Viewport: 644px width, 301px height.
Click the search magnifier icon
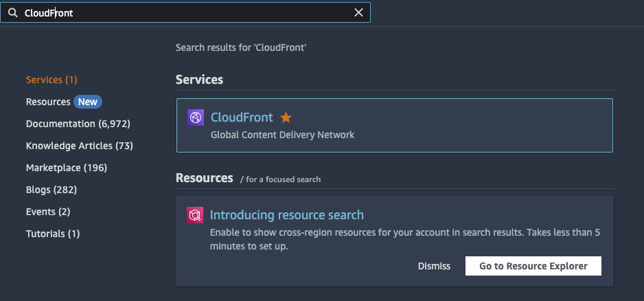point(13,13)
